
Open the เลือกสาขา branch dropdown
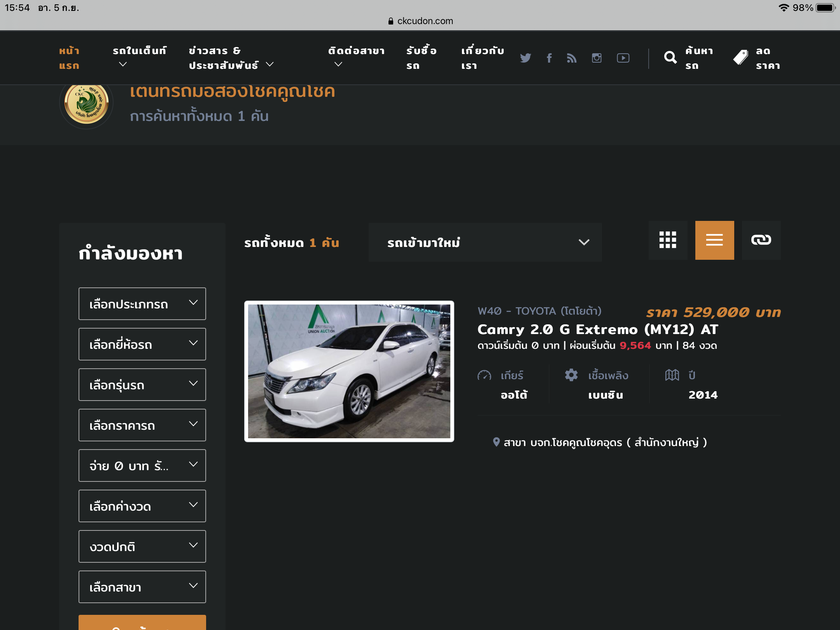click(x=142, y=587)
